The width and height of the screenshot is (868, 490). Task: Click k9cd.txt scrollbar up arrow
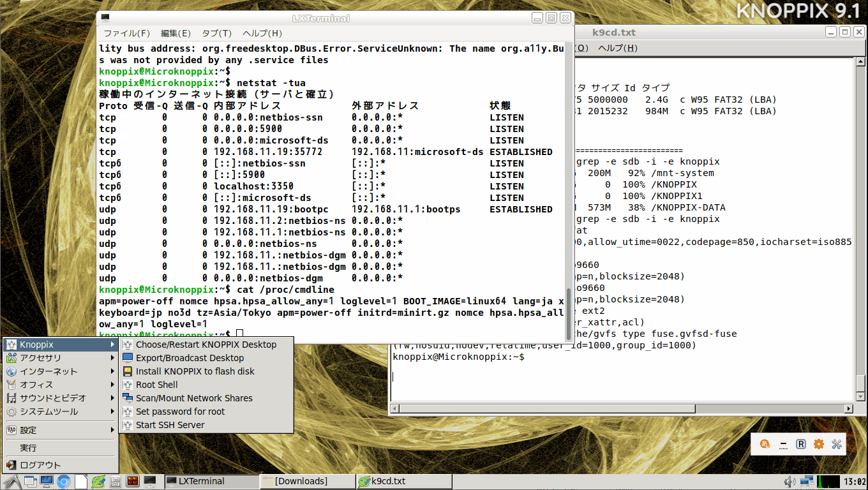click(860, 62)
